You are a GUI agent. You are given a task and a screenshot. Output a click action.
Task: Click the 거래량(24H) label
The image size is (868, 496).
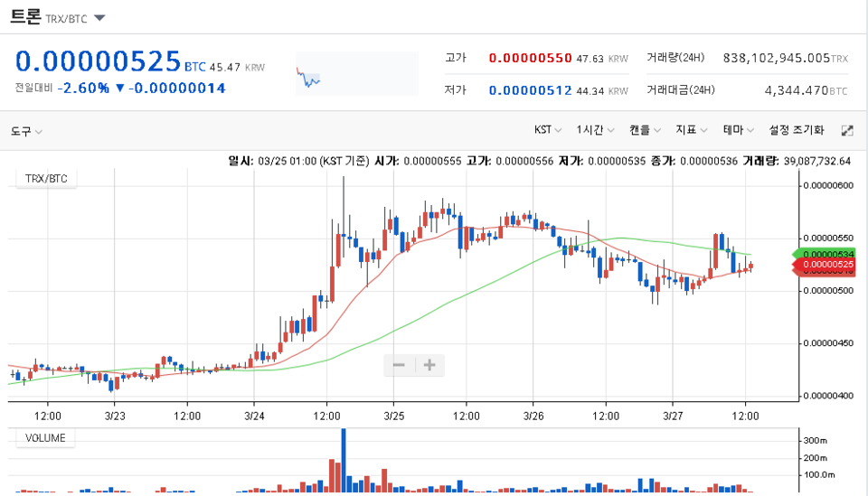[x=675, y=58]
